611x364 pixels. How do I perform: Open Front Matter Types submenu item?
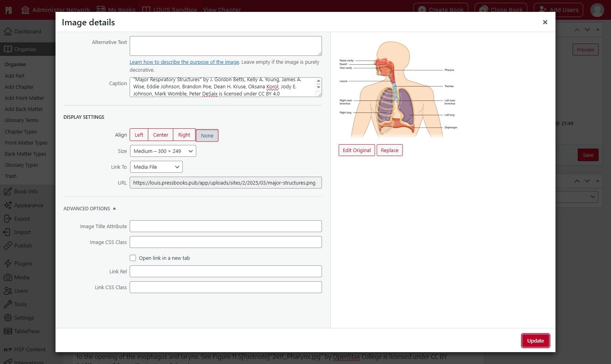click(x=26, y=143)
